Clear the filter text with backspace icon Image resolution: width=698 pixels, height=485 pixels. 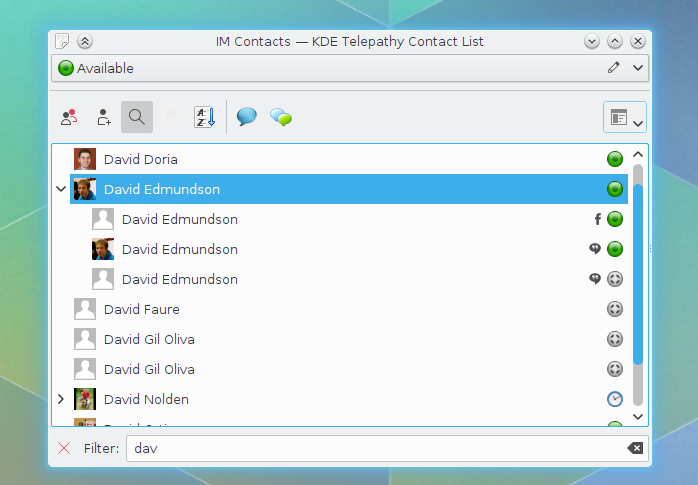coord(635,448)
